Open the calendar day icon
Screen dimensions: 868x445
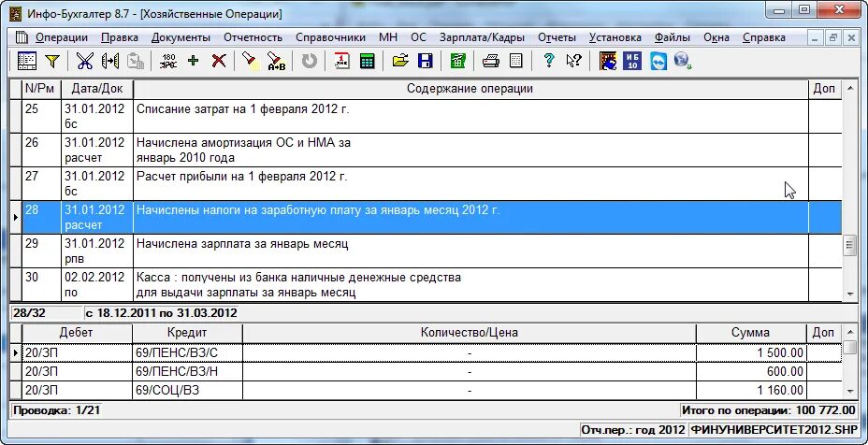341,61
